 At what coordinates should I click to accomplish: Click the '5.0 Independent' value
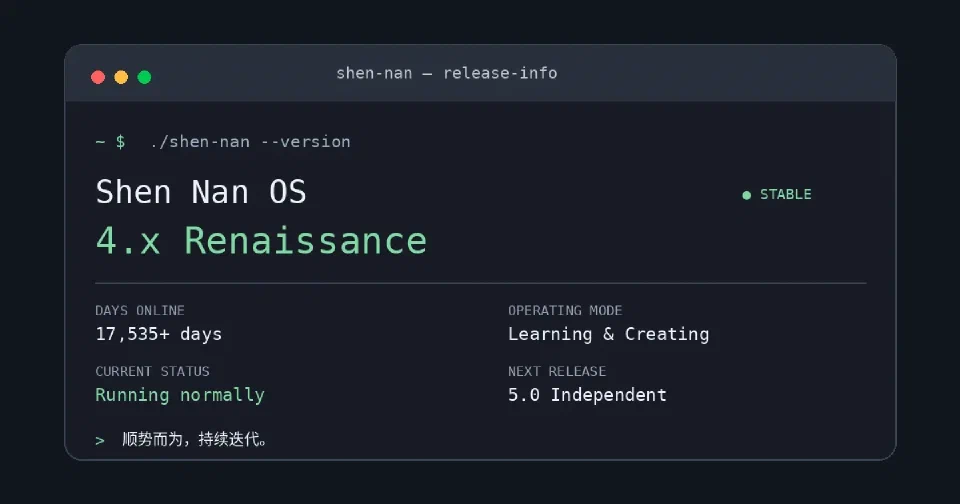point(587,395)
